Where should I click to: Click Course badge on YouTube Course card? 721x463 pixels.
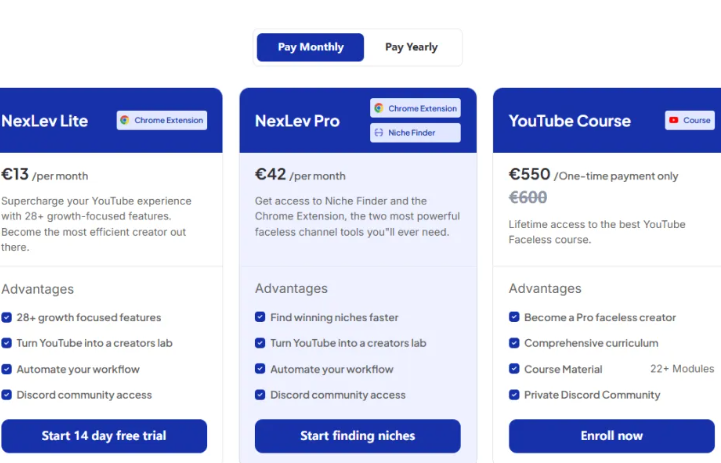690,120
